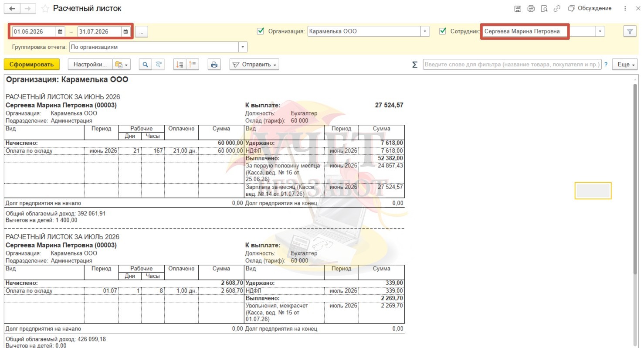The image size is (644, 348).
Task: Add report to favorites with star icon
Action: 44,9
